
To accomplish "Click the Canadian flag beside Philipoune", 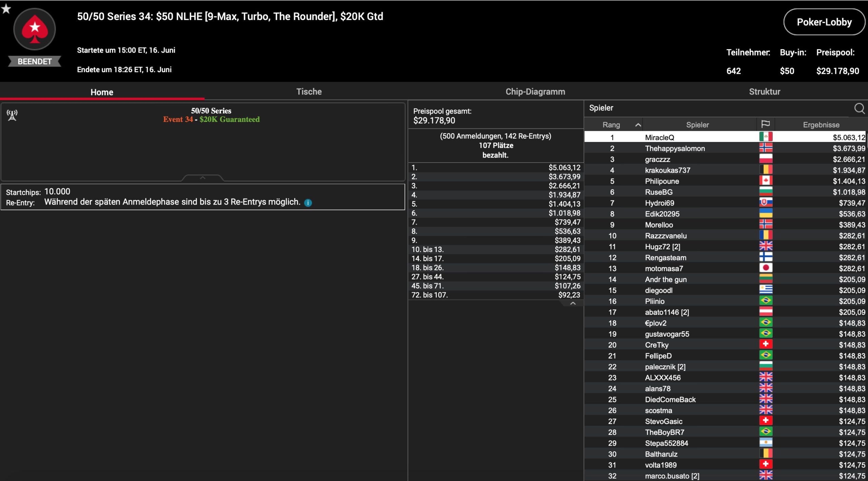I will tap(766, 181).
